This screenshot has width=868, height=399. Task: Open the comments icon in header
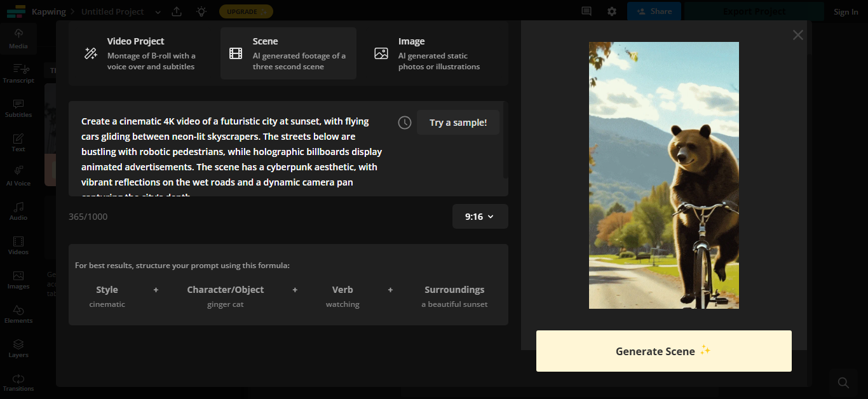coord(587,11)
